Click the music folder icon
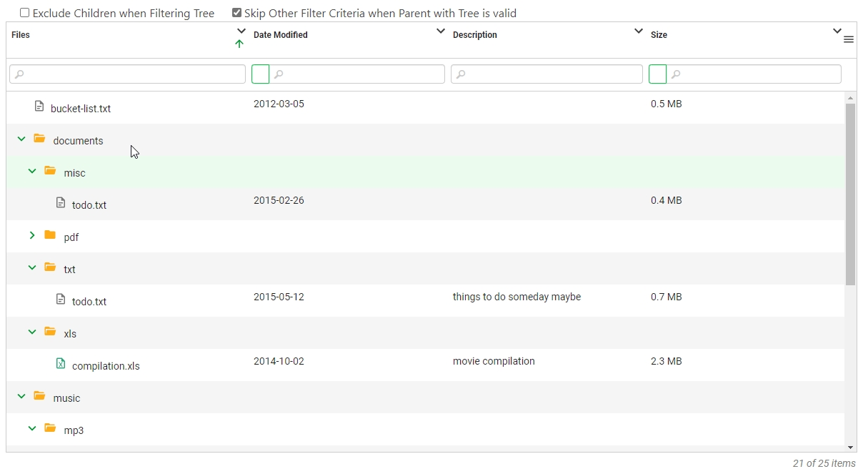868x474 pixels. 39,396
